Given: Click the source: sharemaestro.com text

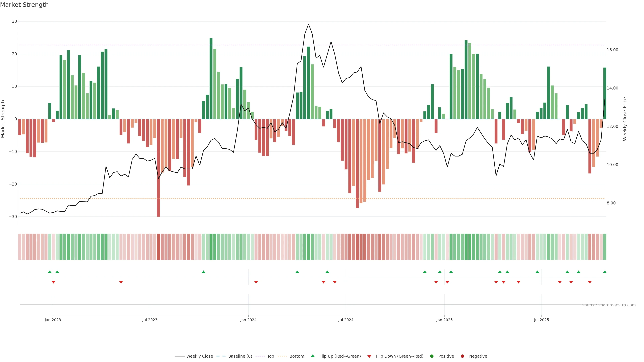Looking at the screenshot, I should tap(609, 305).
